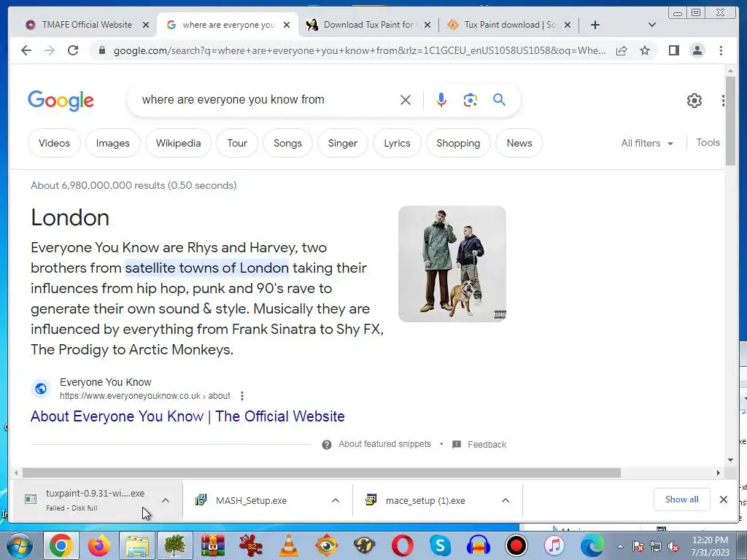Go back to the previous page
This screenshot has width=747, height=560.
[x=26, y=50]
